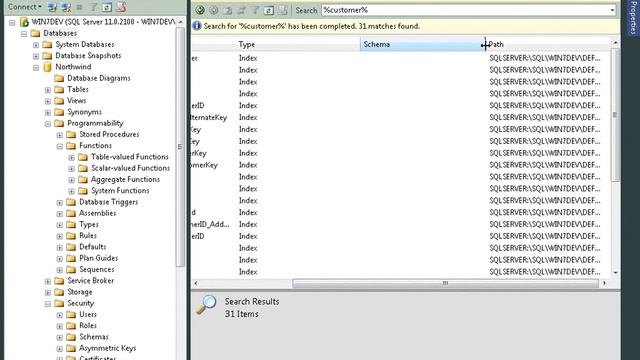Sort results by Schema column header

pos(422,44)
